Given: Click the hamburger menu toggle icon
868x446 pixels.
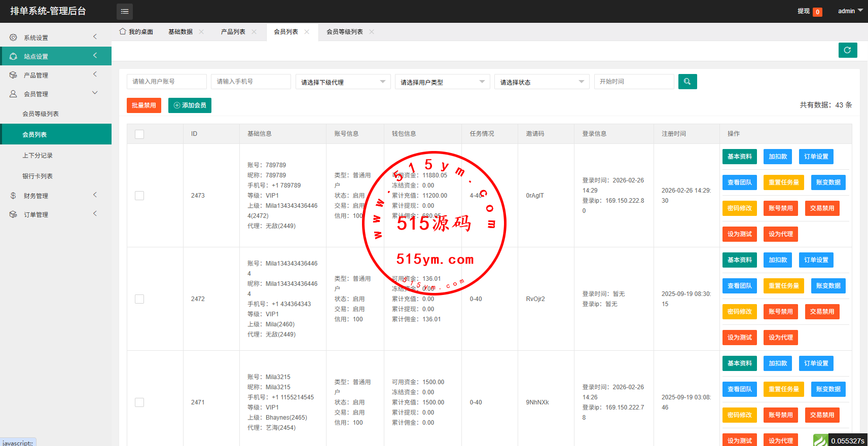Looking at the screenshot, I should pyautogui.click(x=125, y=11).
